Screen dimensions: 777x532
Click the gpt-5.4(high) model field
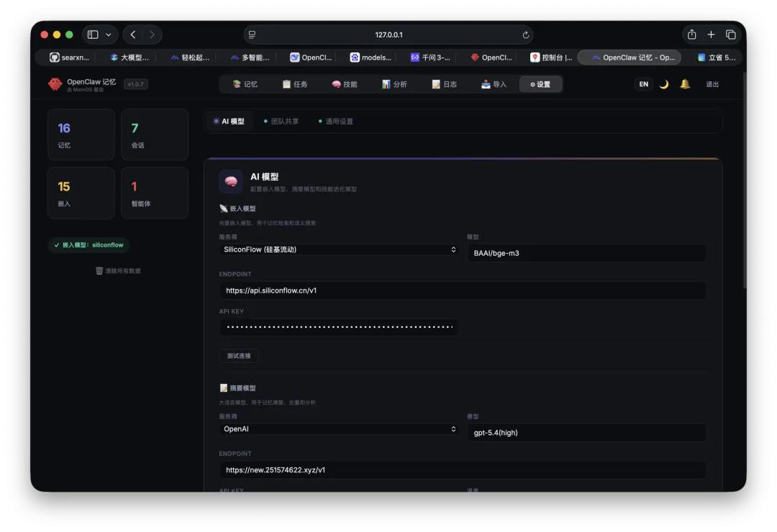tap(587, 433)
